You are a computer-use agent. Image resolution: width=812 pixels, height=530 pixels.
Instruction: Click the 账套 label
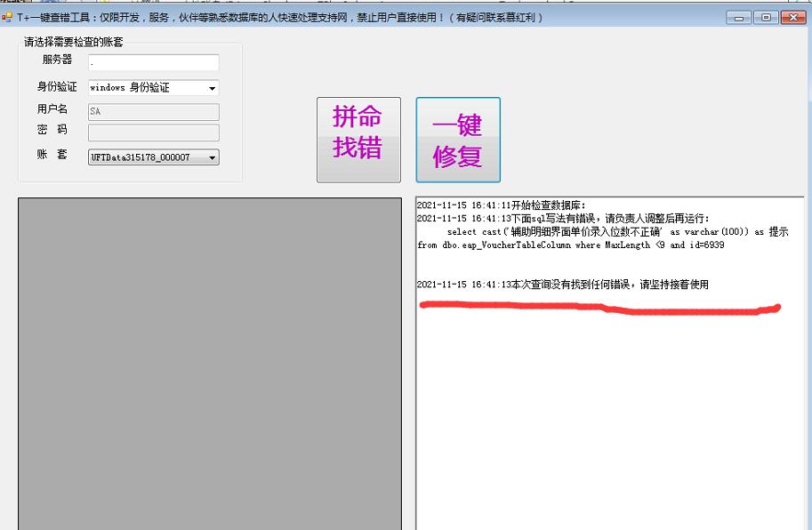point(52,154)
